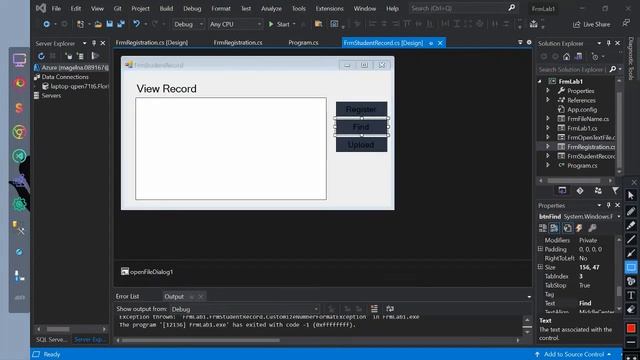
Task: Select the pencil annotation tool
Action: pyautogui.click(x=631, y=211)
